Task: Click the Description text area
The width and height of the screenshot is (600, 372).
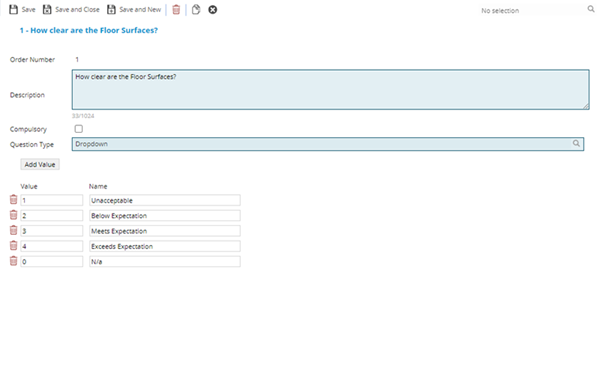Action: click(331, 90)
